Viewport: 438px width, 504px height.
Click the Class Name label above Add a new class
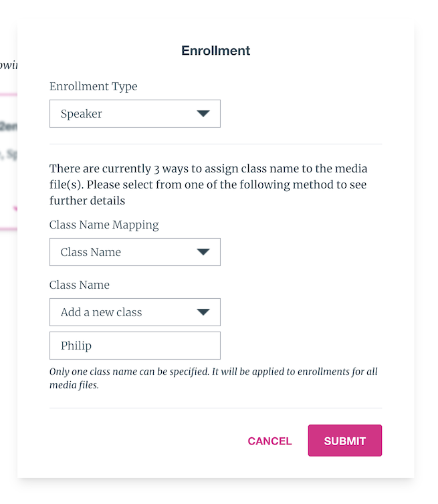pos(80,285)
